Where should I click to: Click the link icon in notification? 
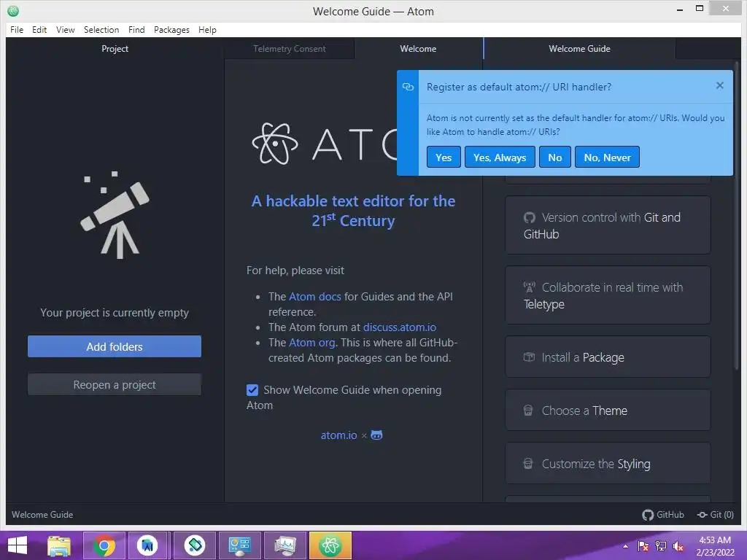[x=408, y=87]
